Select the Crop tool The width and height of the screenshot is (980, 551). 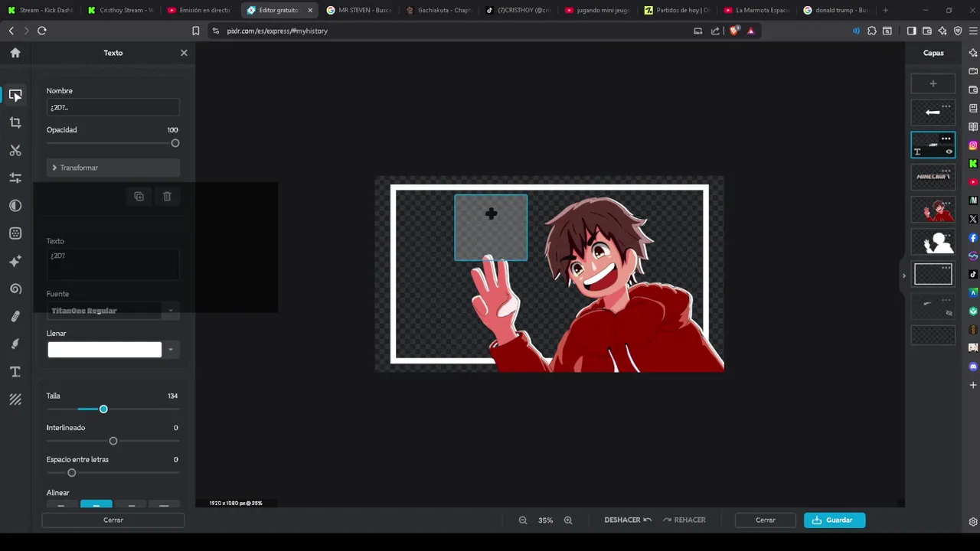[x=15, y=122]
